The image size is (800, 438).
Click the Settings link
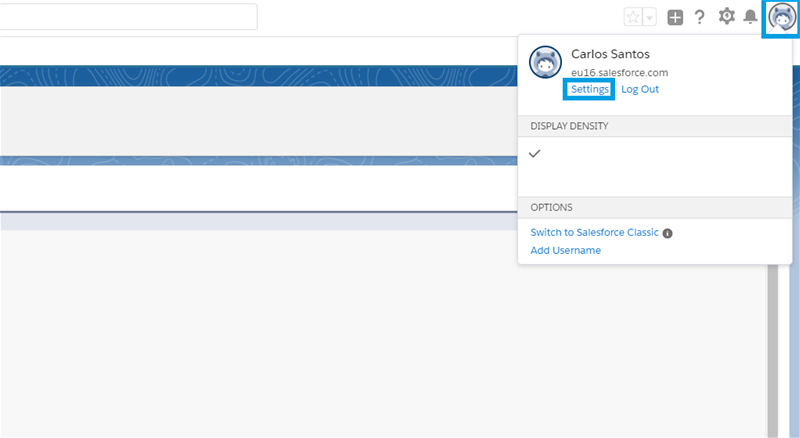(x=589, y=89)
